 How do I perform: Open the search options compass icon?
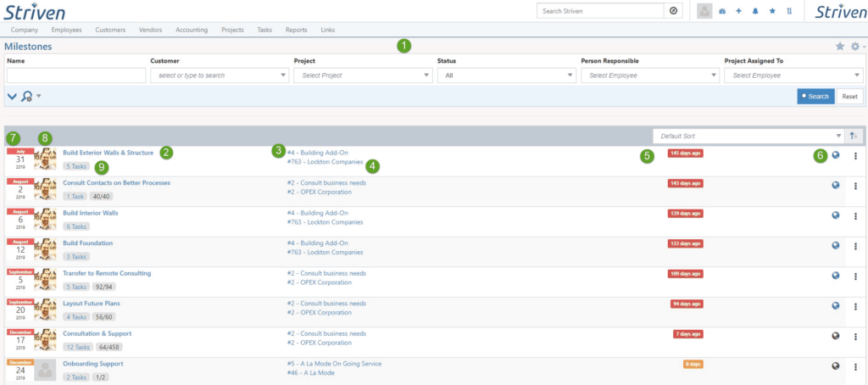click(x=673, y=10)
